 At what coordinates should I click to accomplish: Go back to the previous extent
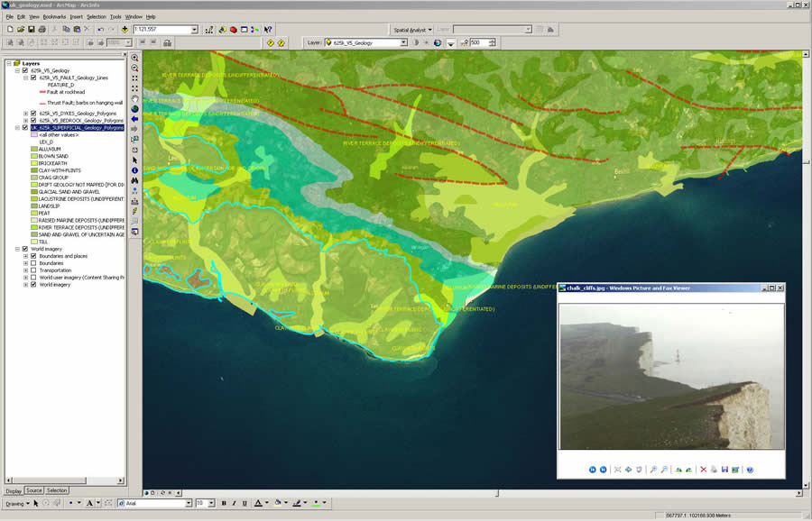coord(134,119)
